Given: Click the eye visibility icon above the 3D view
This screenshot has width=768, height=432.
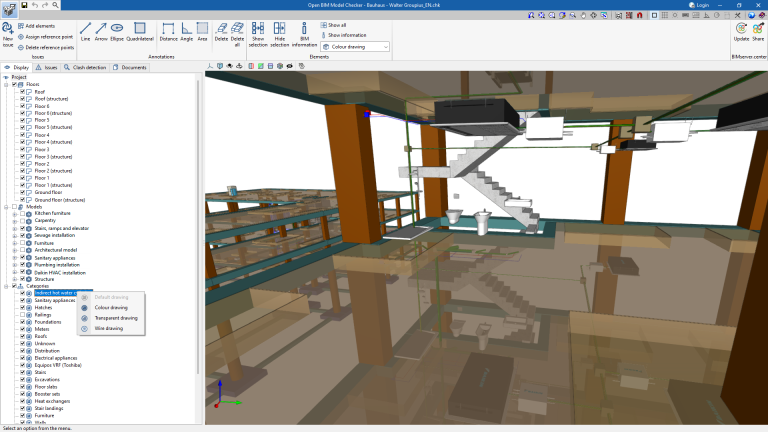Looking at the screenshot, I should pos(289,66).
